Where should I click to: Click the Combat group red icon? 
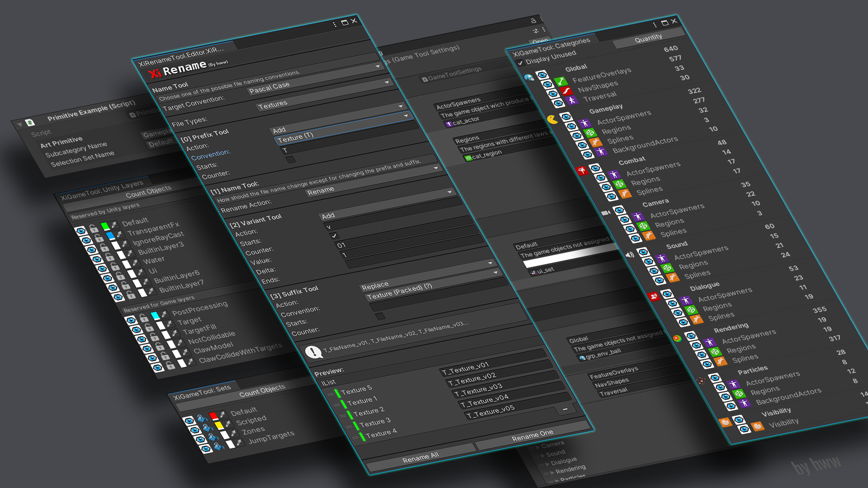click(582, 171)
